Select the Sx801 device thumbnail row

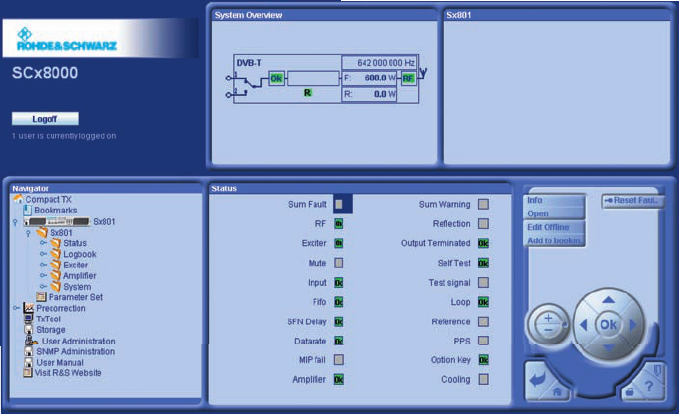[x=69, y=222]
